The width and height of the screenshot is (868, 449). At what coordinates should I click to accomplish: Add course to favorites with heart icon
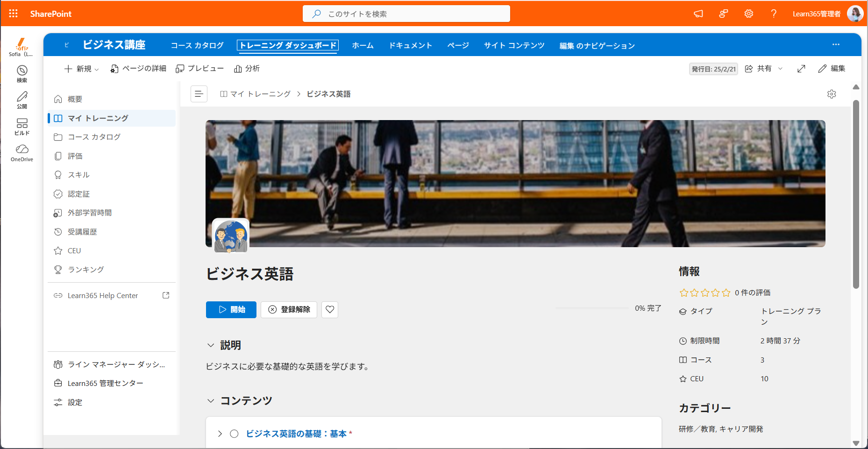tap(330, 309)
